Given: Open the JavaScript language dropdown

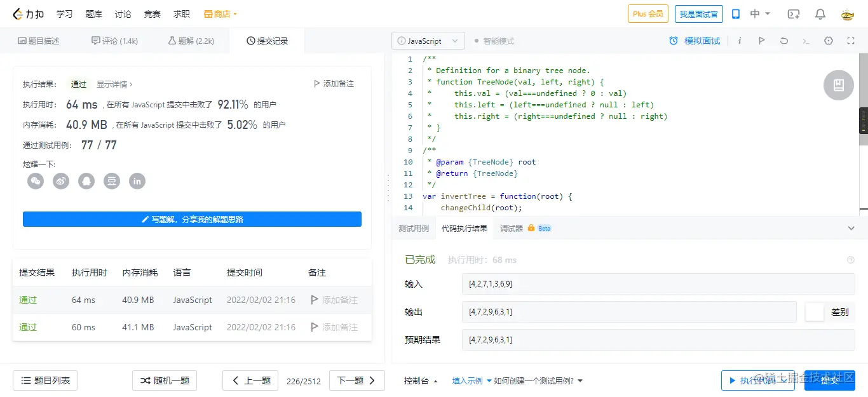Looking at the screenshot, I should tap(428, 41).
